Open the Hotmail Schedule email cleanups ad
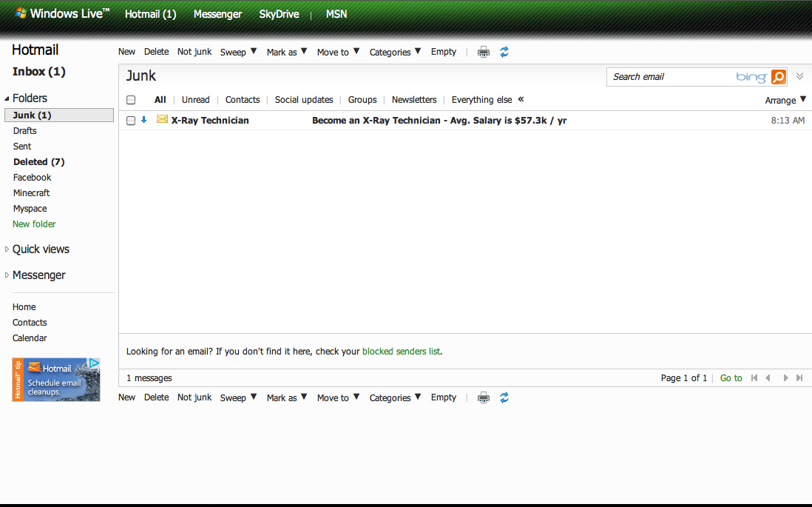This screenshot has width=812, height=507. coord(56,380)
